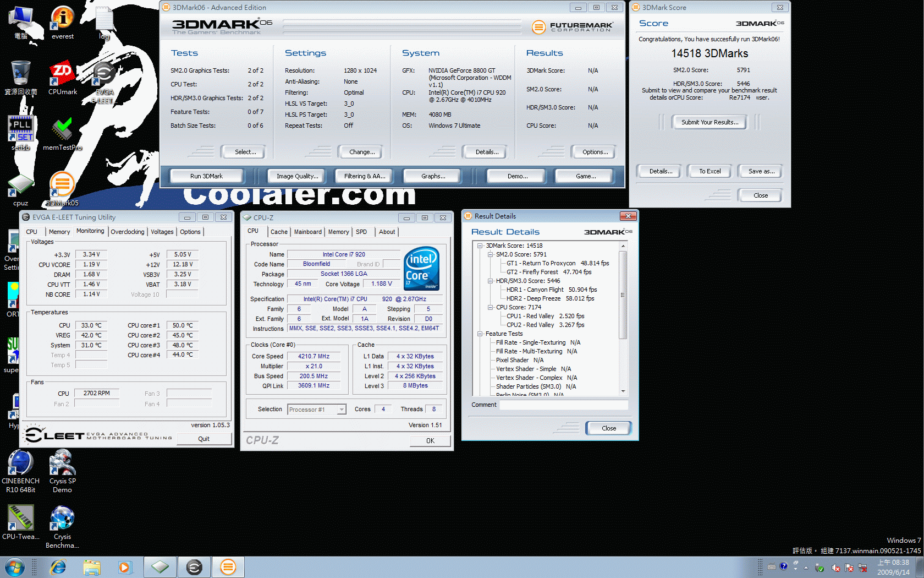Collapse the CPU Score 7174 node
This screenshot has width=924, height=578.
tap(490, 307)
